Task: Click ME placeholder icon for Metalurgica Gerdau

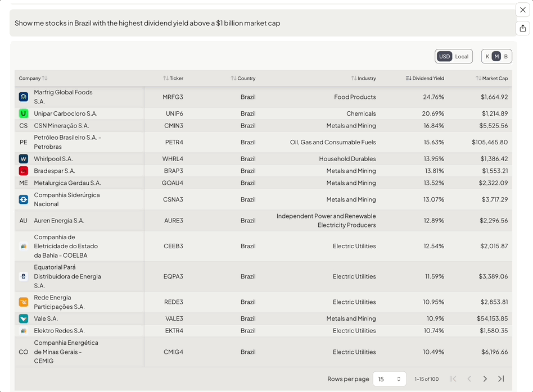Action: (x=24, y=183)
